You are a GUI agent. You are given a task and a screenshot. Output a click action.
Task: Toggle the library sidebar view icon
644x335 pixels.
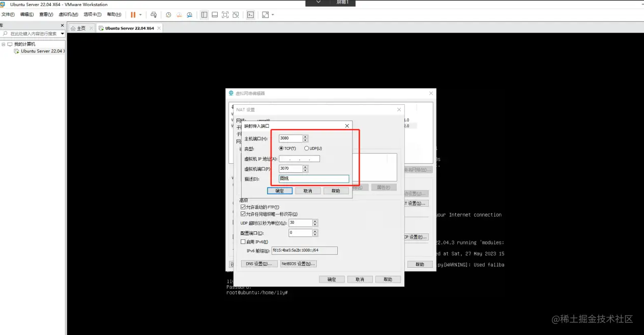(x=204, y=15)
